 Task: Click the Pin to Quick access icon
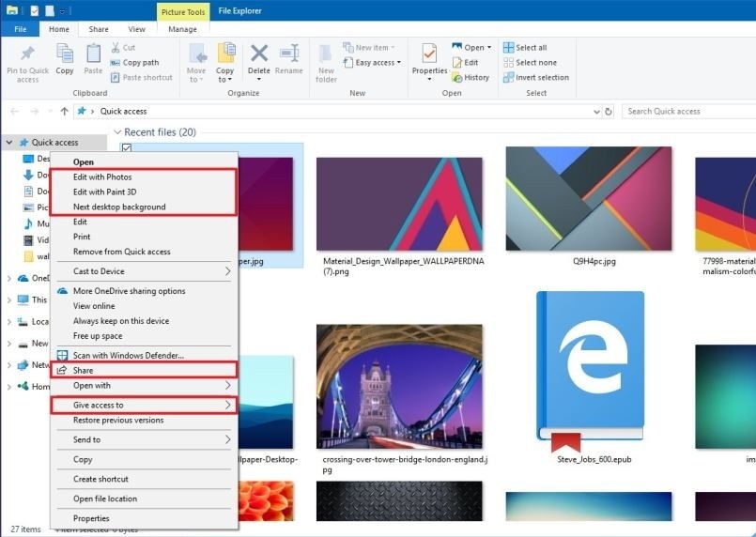pos(27,54)
